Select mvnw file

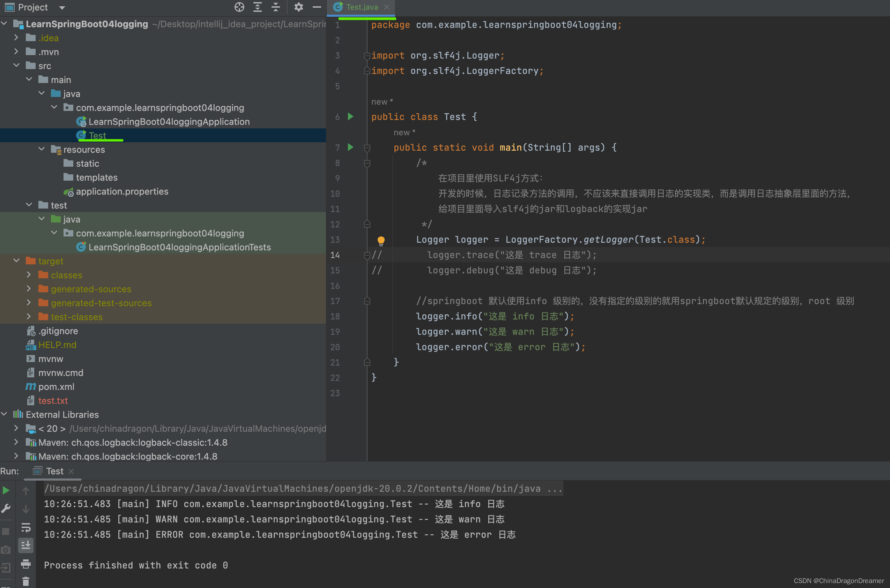pos(50,359)
